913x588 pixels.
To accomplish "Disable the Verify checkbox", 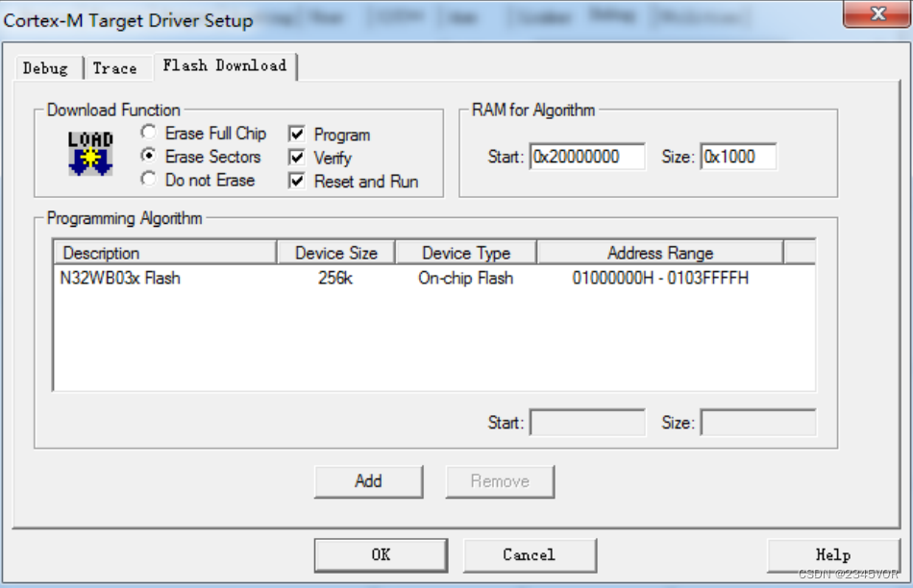I will [297, 157].
